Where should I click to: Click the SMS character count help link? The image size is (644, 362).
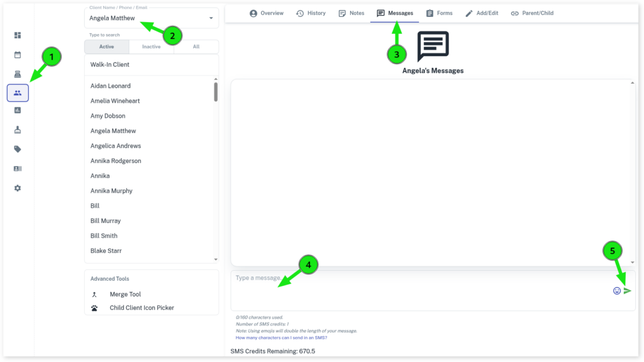(x=281, y=337)
